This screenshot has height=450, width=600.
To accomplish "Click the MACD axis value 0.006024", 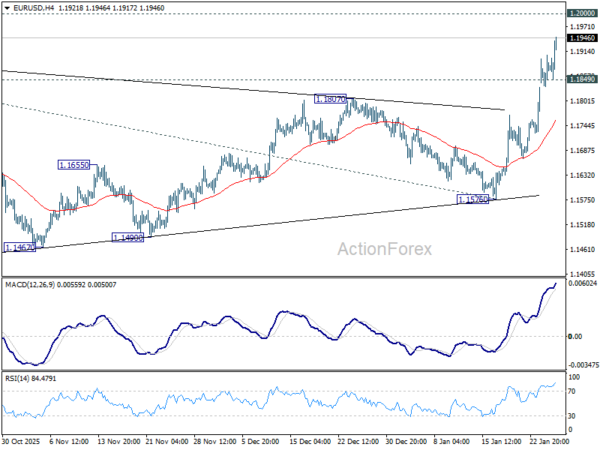I will click(582, 283).
